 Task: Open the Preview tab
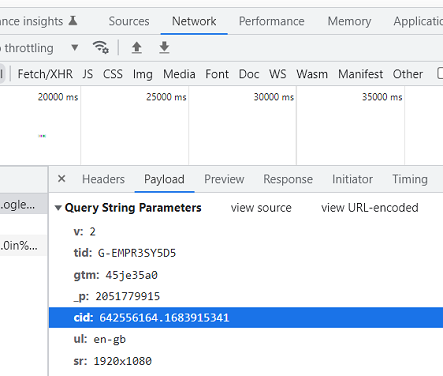point(224,179)
